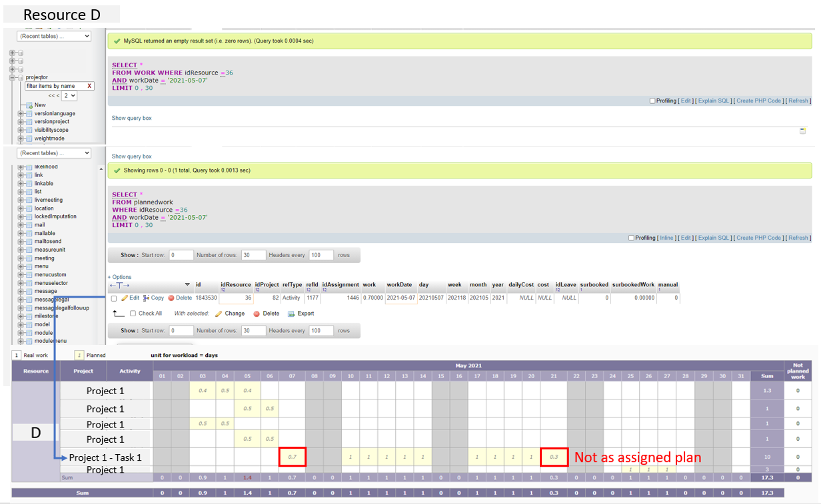This screenshot has width=821, height=504.
Task: Click the Export icon below the results
Action: 291,314
